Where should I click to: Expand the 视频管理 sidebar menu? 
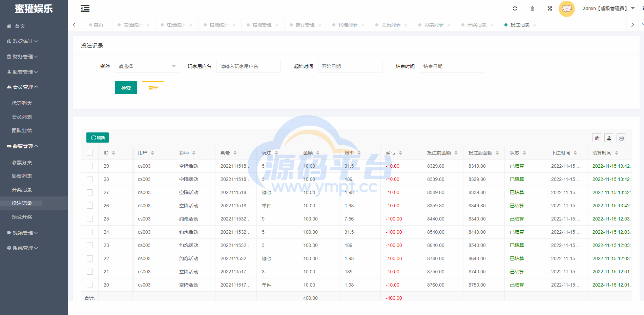(34, 233)
